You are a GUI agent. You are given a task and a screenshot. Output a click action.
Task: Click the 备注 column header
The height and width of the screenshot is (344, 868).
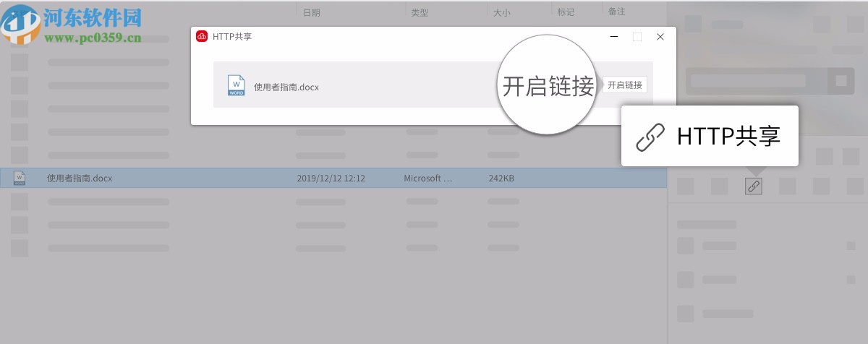[x=617, y=12]
